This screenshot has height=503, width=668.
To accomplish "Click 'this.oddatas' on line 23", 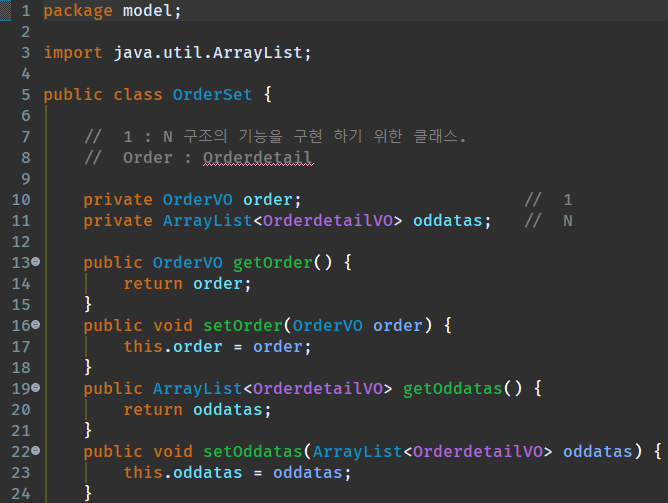I will click(x=183, y=472).
